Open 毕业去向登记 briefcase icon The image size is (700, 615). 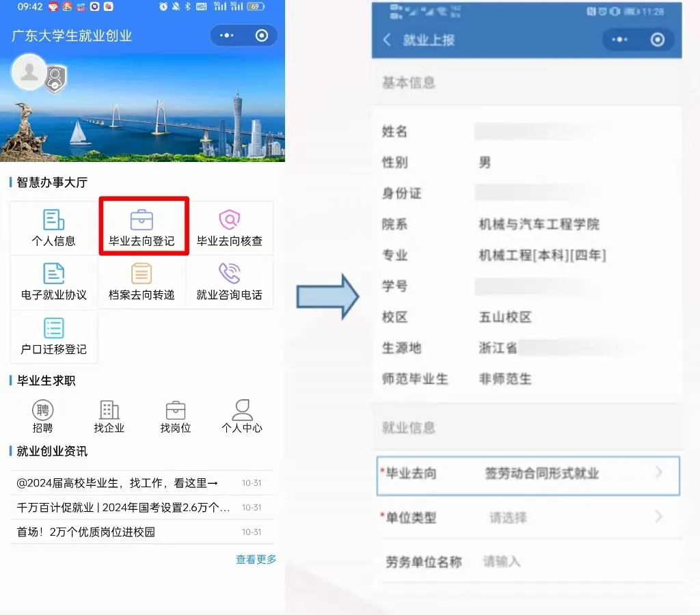click(142, 219)
